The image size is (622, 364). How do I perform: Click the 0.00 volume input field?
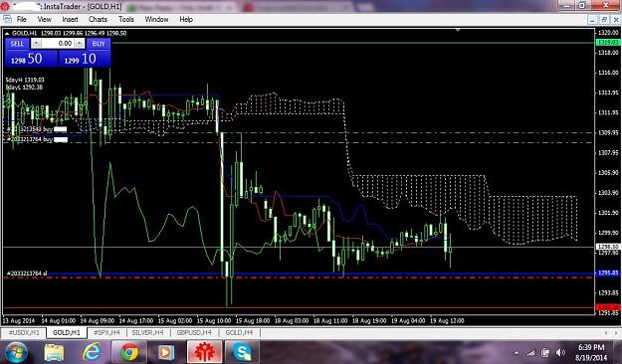[58, 43]
